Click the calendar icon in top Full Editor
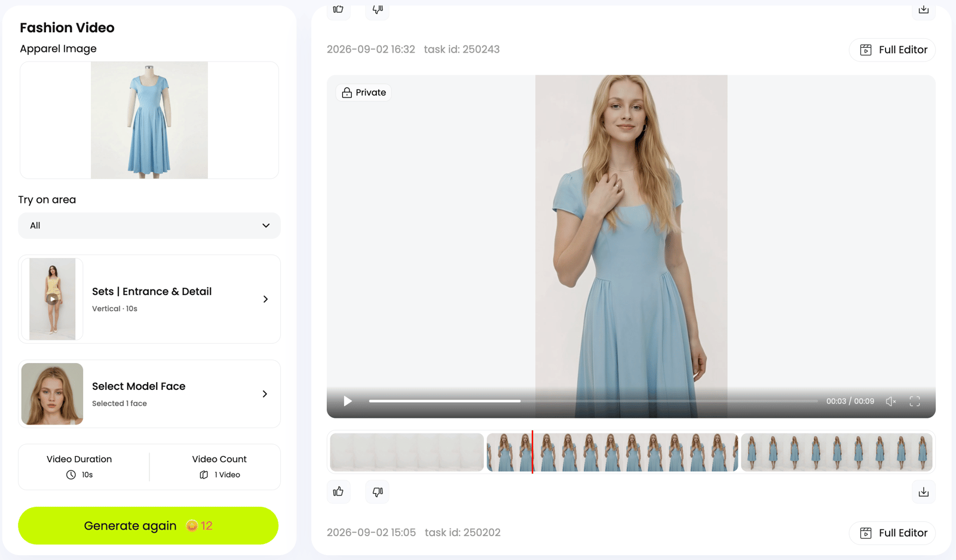The height and width of the screenshot is (560, 956). click(x=866, y=50)
